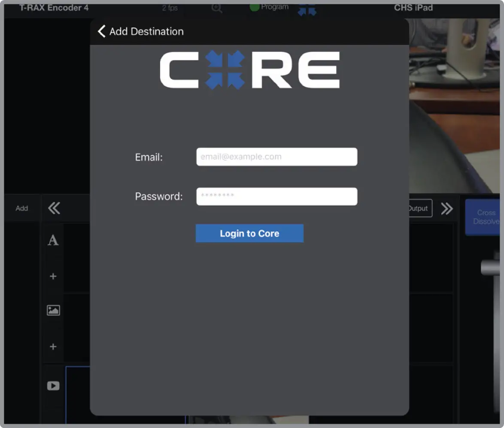The height and width of the screenshot is (428, 504).
Task: Tap the back arrow on Add Destination
Action: click(102, 31)
